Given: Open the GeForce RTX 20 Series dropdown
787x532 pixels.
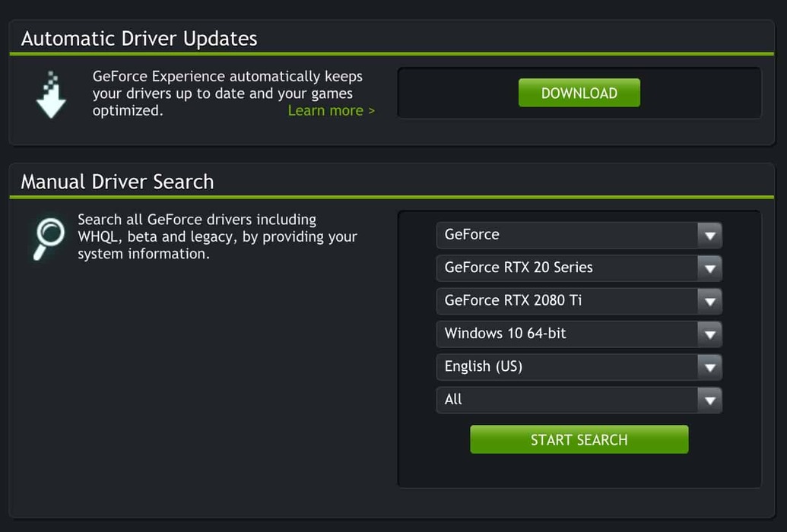Looking at the screenshot, I should click(579, 268).
